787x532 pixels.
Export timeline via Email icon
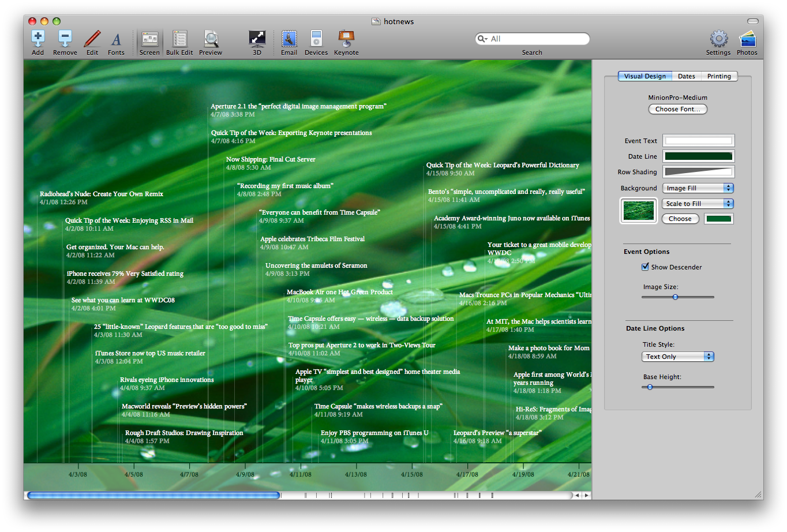coord(289,39)
